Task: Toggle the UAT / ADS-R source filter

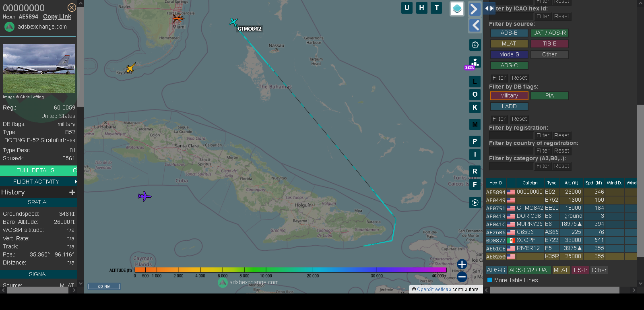Action: 549,33
